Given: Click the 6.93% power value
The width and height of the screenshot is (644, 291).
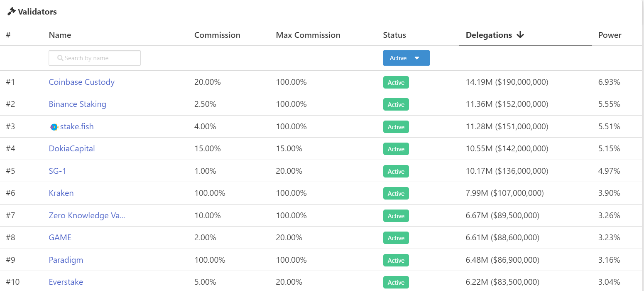Looking at the screenshot, I should [x=609, y=82].
